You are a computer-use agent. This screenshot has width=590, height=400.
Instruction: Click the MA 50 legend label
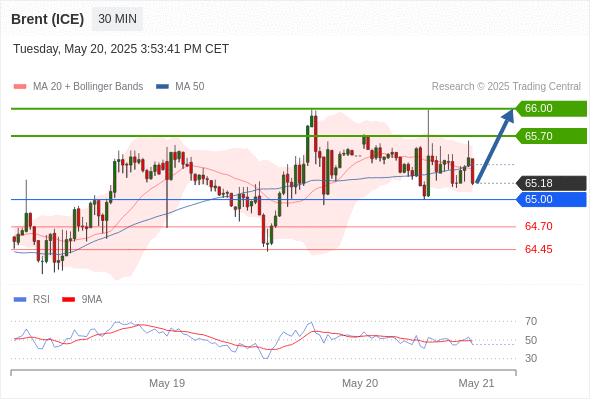(x=190, y=87)
